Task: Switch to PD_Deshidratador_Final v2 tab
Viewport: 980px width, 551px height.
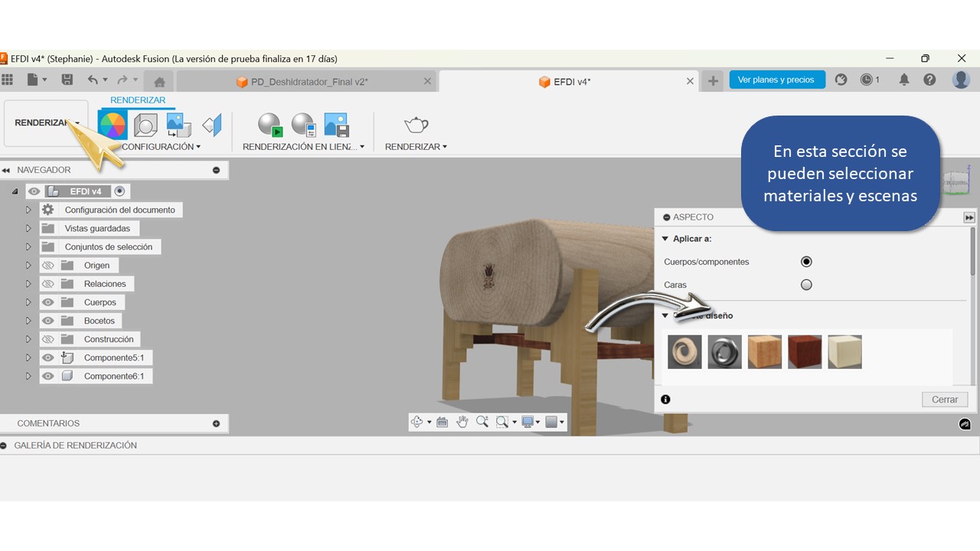Action: (x=308, y=82)
